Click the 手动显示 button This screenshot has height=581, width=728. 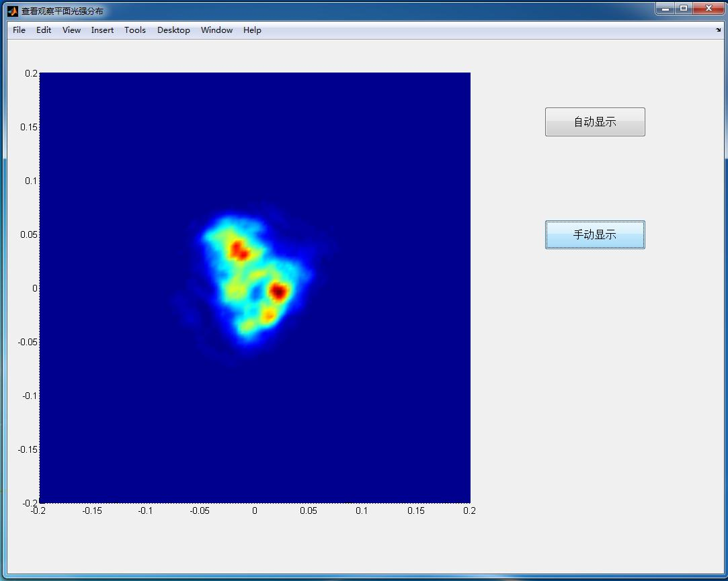click(595, 235)
